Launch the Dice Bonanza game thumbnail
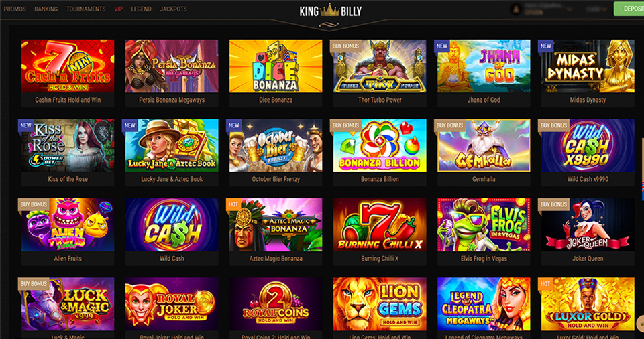 pyautogui.click(x=276, y=66)
